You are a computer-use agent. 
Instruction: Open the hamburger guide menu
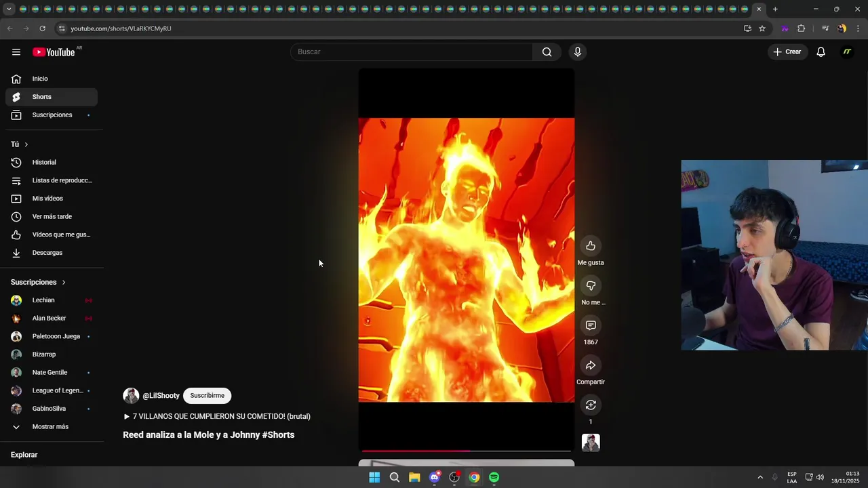tap(16, 52)
